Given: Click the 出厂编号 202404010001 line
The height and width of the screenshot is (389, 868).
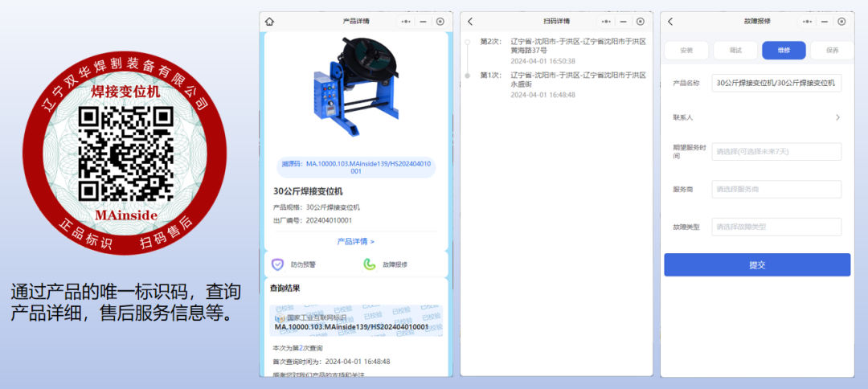Looking at the screenshot, I should (313, 220).
